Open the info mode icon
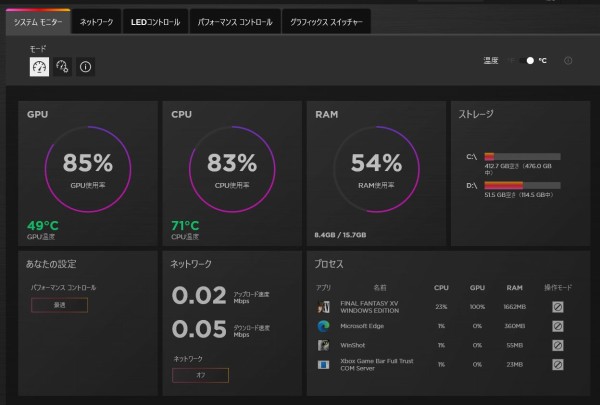The image size is (600, 405). pyautogui.click(x=86, y=67)
